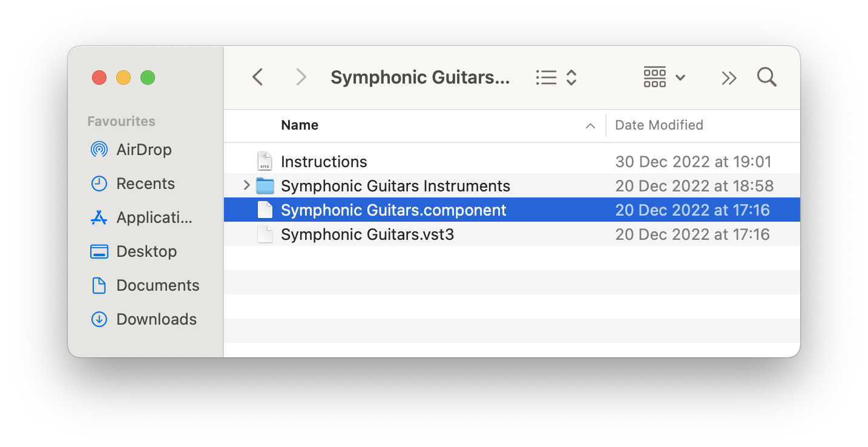Sort by the Name column header
The width and height of the screenshot is (868, 447).
coord(300,125)
